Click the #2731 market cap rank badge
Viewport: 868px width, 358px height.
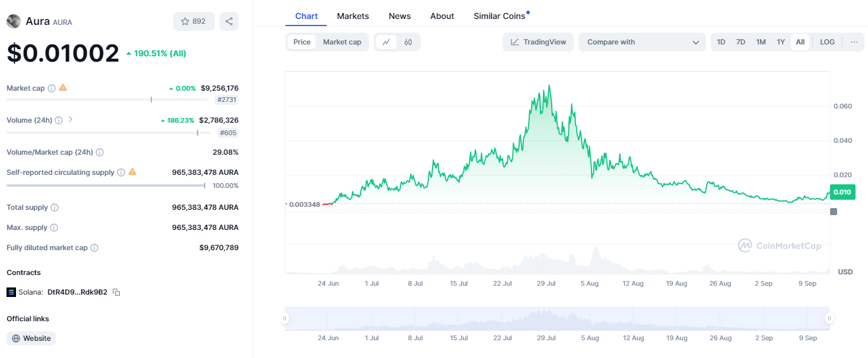click(x=227, y=100)
